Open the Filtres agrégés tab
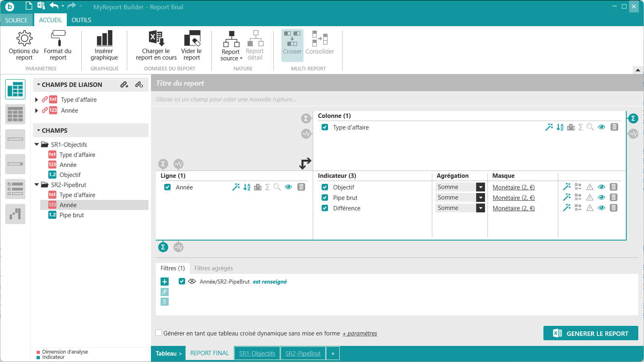 point(213,268)
